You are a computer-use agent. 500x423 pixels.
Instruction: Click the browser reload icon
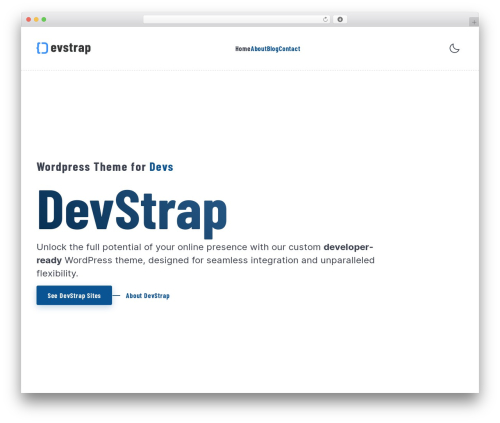coord(325,19)
